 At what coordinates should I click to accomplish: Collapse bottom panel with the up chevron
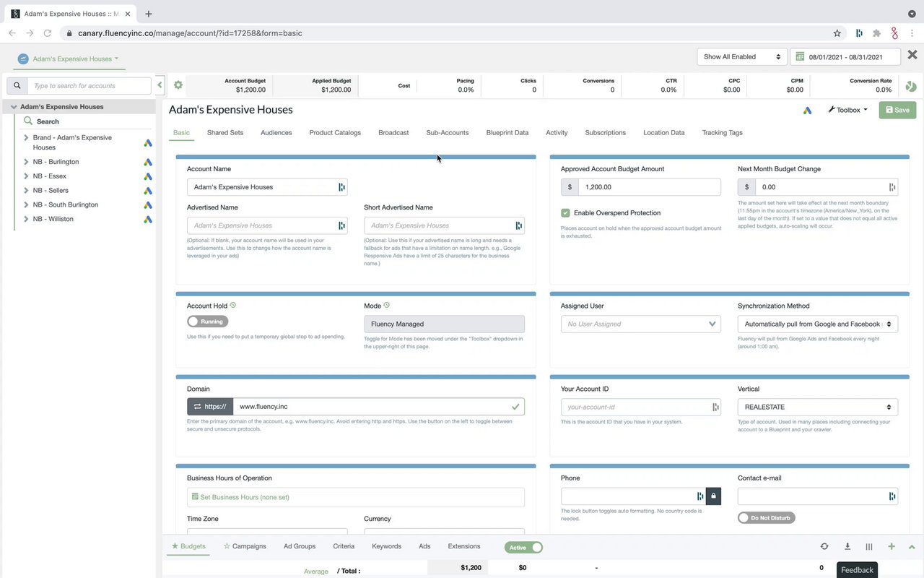[x=912, y=547]
